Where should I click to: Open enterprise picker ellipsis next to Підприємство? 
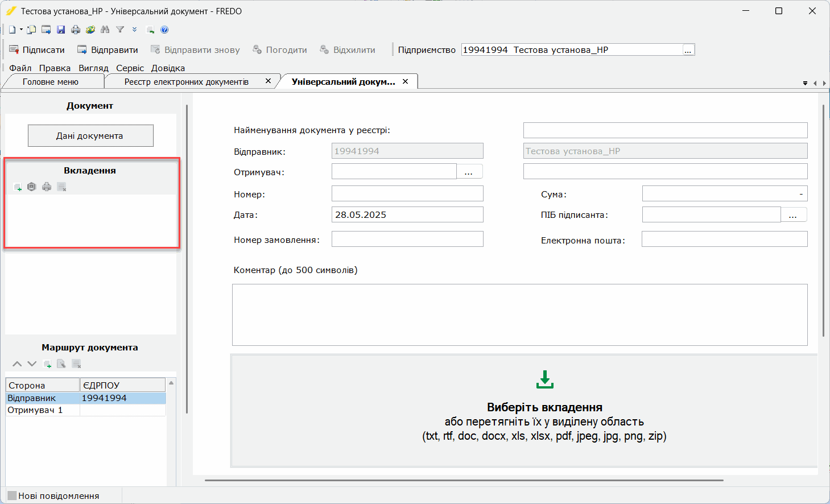pos(688,50)
